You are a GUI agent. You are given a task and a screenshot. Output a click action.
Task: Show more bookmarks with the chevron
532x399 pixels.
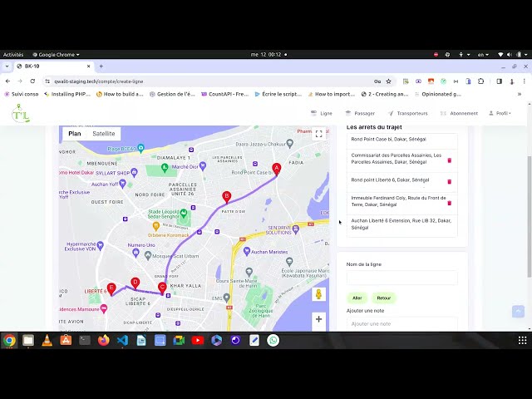pyautogui.click(x=519, y=94)
